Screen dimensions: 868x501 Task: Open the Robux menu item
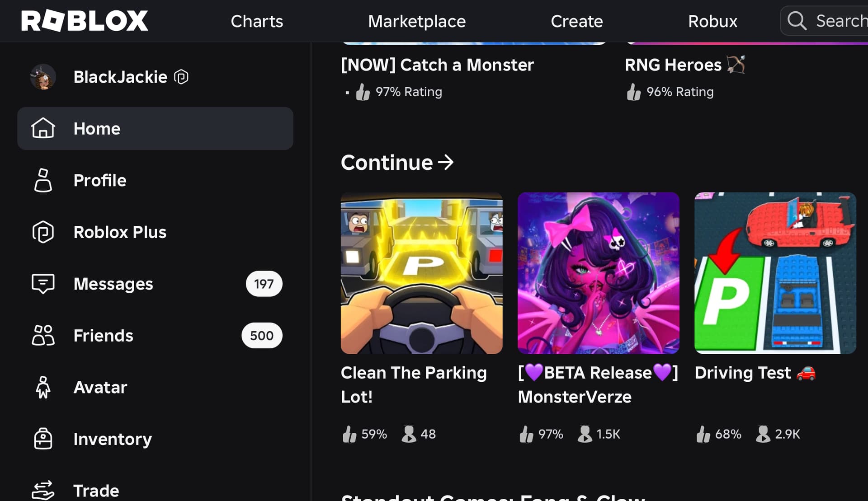(x=713, y=21)
